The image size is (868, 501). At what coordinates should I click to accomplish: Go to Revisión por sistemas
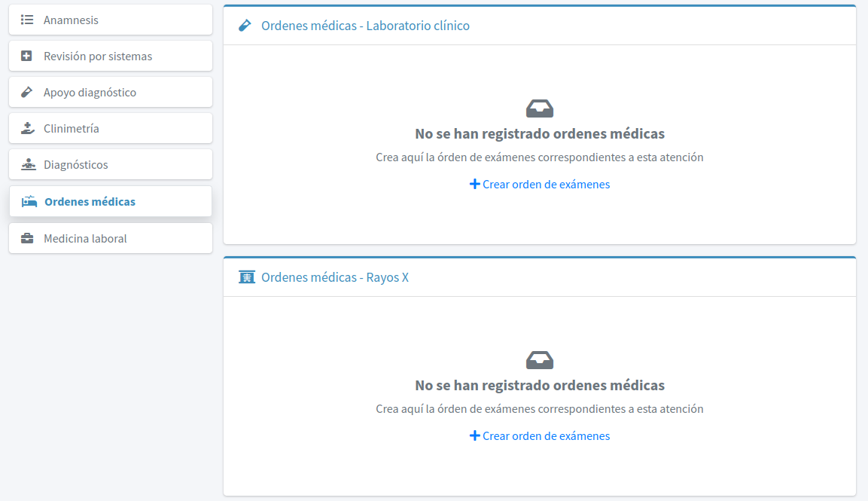point(98,57)
